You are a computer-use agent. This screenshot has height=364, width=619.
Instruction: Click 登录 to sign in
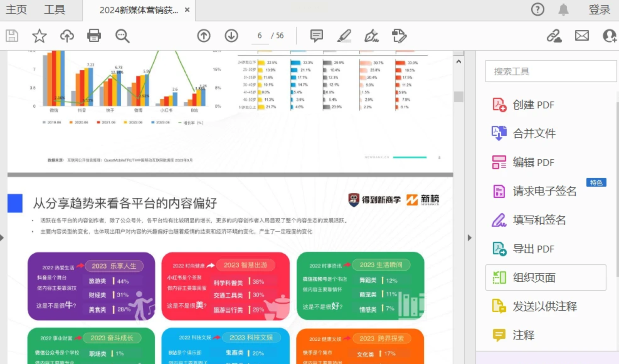(x=599, y=10)
